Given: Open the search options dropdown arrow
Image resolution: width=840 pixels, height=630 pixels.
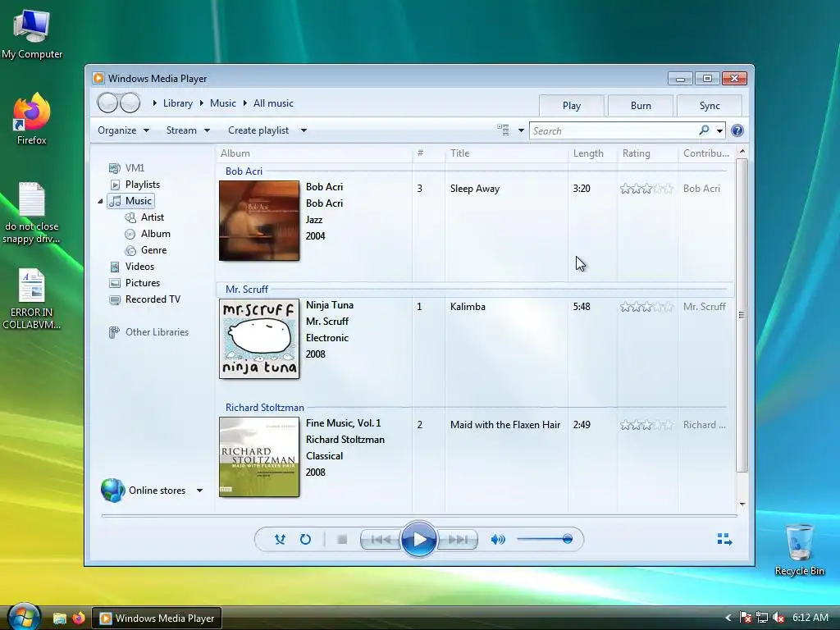Looking at the screenshot, I should 719,130.
